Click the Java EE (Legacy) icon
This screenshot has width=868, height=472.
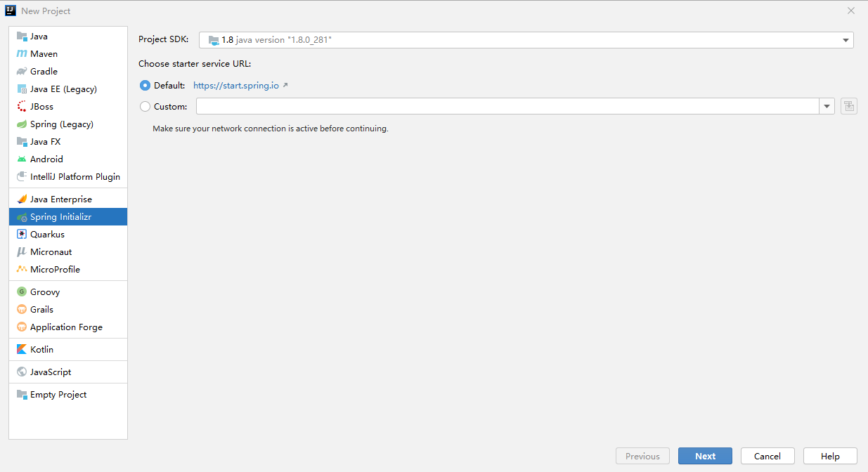point(22,89)
